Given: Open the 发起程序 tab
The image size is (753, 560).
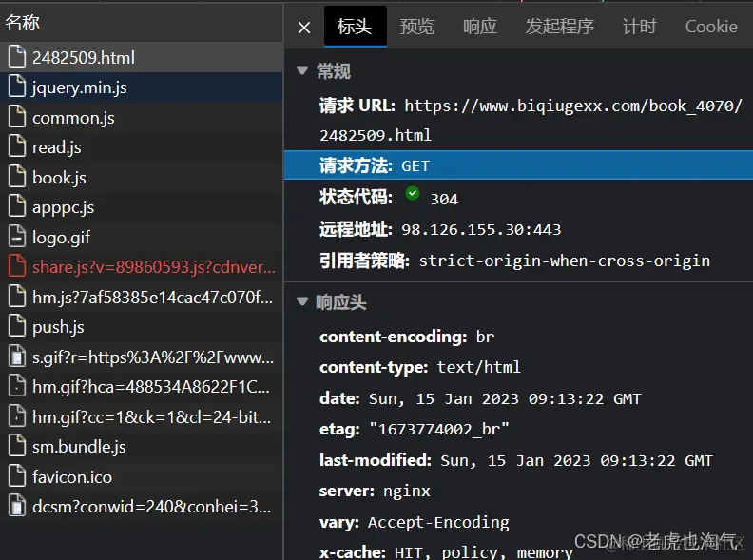Looking at the screenshot, I should click(x=559, y=27).
